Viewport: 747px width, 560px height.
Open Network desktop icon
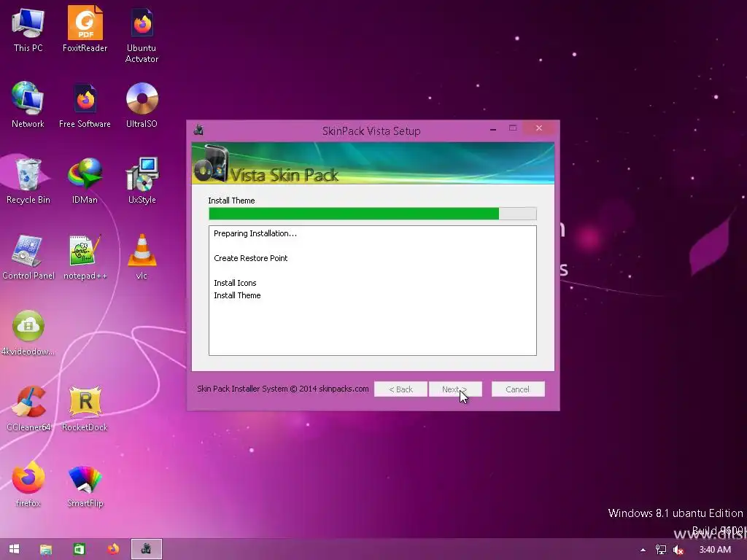[28, 105]
